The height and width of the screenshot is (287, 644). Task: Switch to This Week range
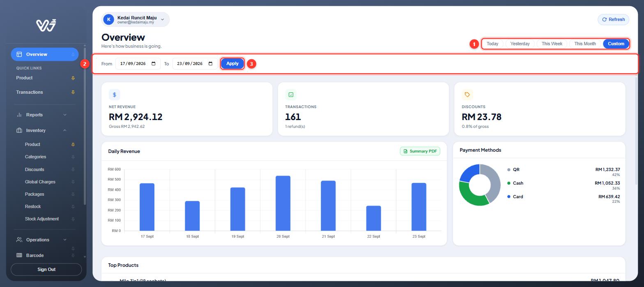coord(552,44)
